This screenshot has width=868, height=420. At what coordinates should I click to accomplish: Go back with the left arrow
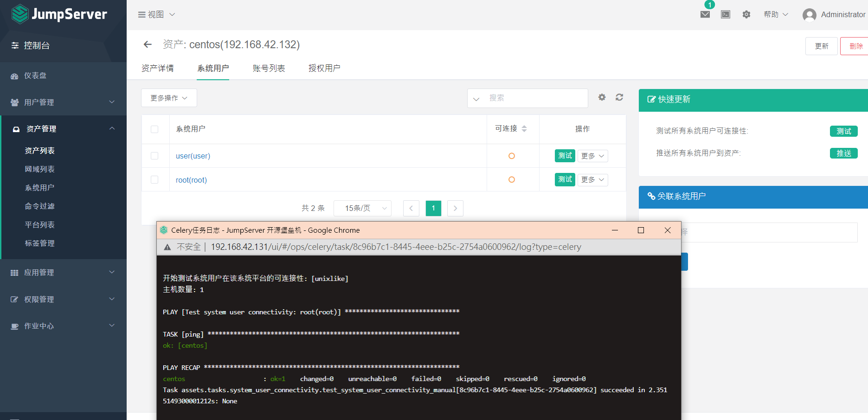click(x=148, y=45)
